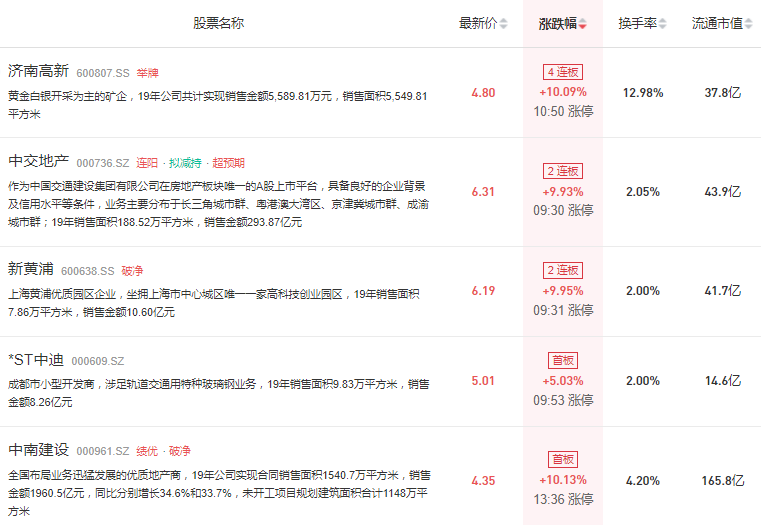This screenshot has width=761, height=525.
Task: Click the 09:30 涨停 time
Action: point(563,211)
